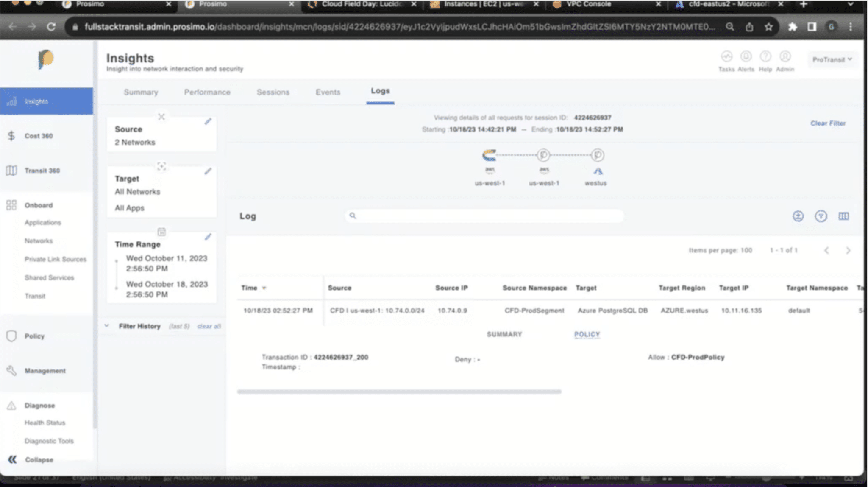The image size is (868, 487).
Task: Edit the Time Range pencil icon
Action: (208, 237)
